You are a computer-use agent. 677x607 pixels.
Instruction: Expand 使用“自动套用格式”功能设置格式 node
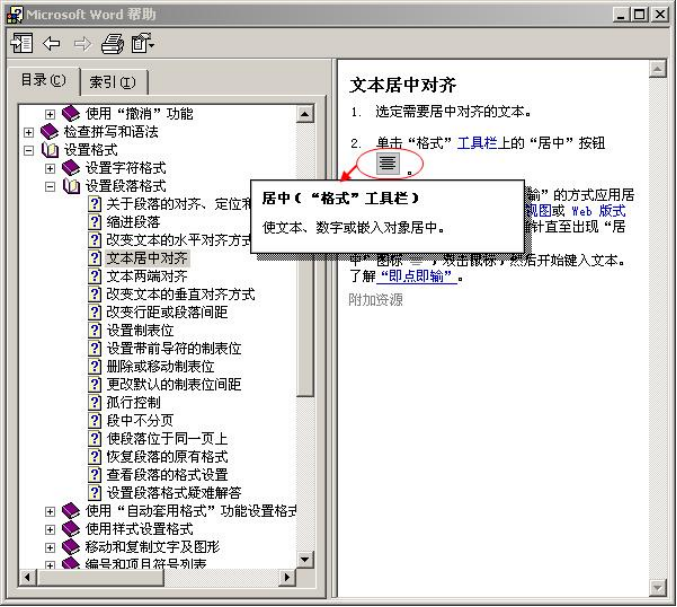[50, 512]
